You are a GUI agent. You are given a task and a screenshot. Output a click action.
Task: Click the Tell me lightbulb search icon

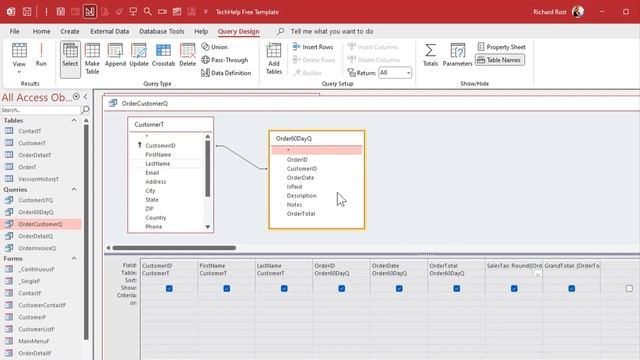[280, 31]
